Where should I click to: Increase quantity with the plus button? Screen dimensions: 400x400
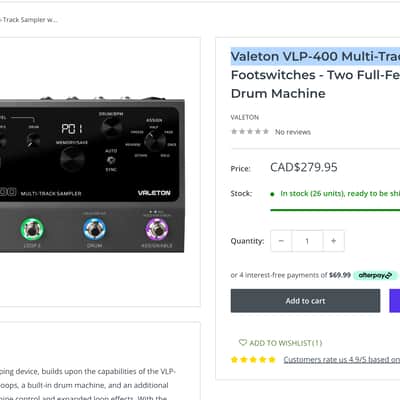click(333, 241)
